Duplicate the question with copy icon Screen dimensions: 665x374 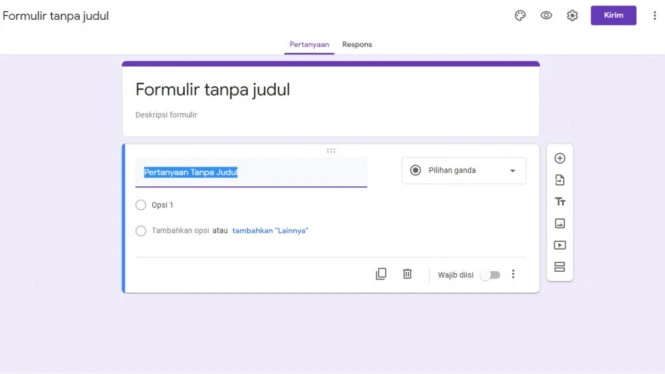pyautogui.click(x=381, y=274)
